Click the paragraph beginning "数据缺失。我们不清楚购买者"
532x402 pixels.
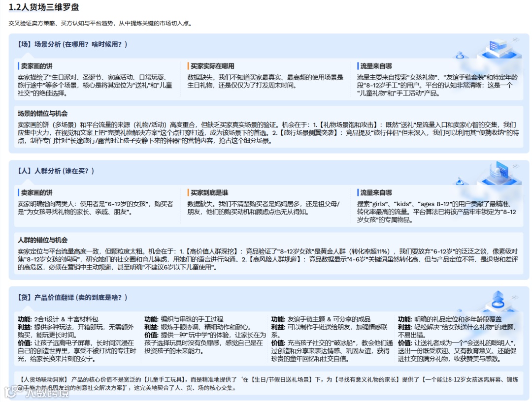pyautogui.click(x=264, y=208)
